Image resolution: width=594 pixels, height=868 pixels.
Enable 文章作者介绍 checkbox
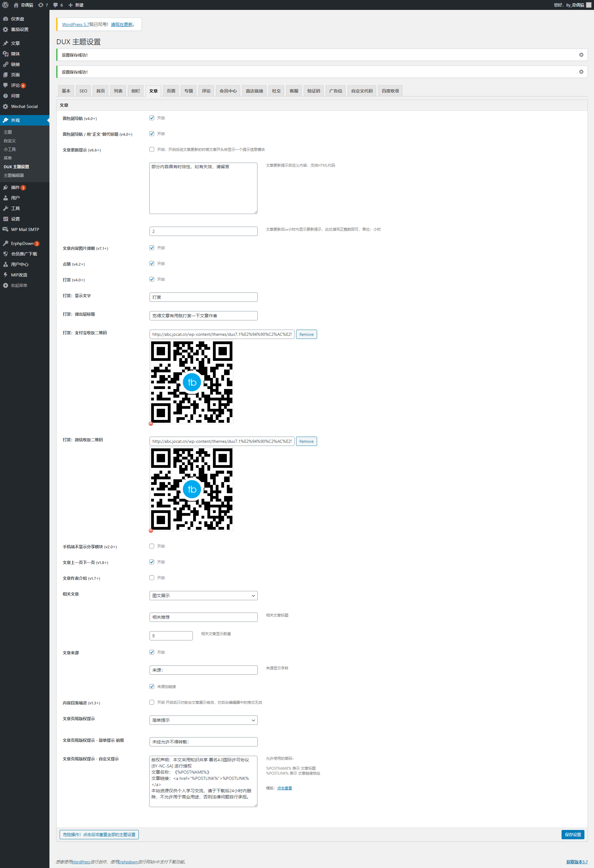click(x=151, y=577)
